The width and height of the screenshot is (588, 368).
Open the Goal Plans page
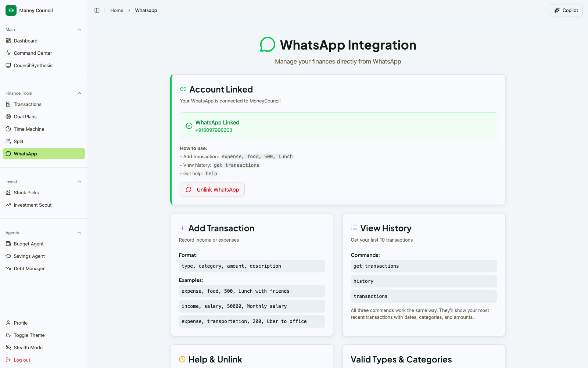(44, 116)
